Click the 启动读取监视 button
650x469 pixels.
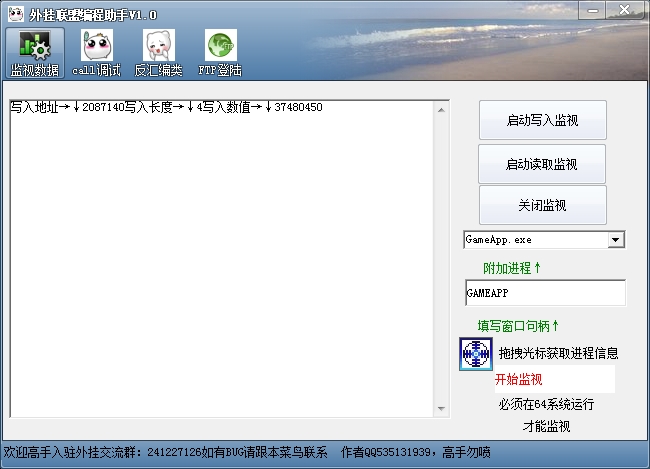(542, 164)
